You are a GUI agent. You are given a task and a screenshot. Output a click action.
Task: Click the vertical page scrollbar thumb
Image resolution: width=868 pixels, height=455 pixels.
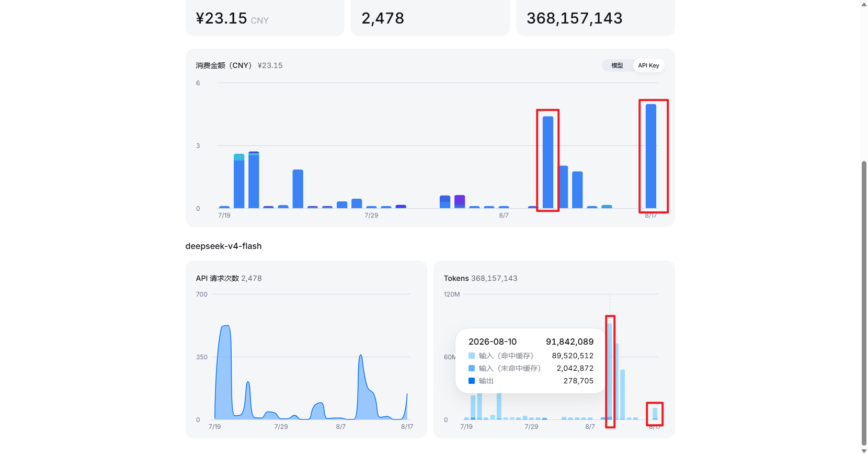(864, 303)
